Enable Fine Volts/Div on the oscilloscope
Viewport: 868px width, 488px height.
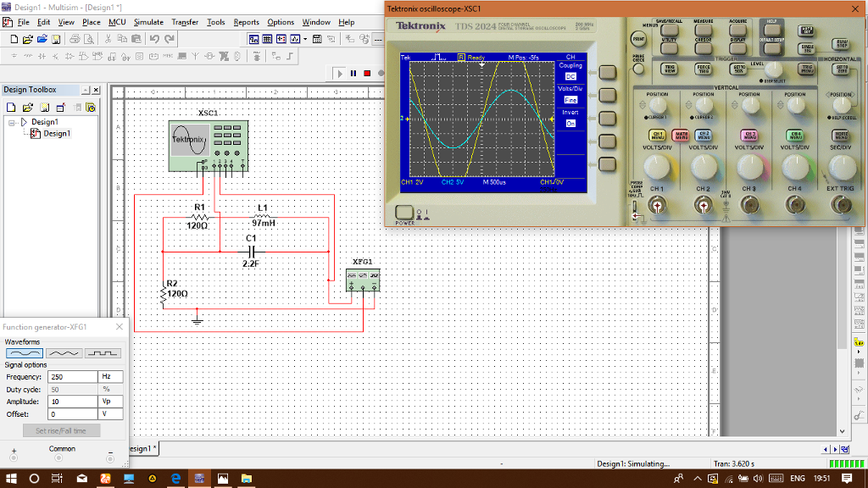[x=570, y=100]
